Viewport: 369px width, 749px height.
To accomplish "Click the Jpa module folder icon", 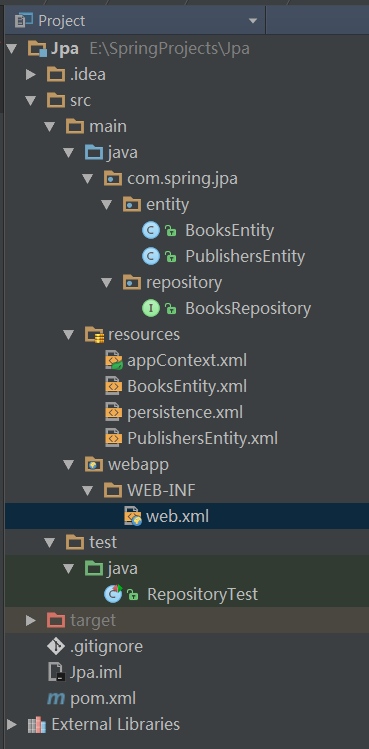I will (37, 49).
